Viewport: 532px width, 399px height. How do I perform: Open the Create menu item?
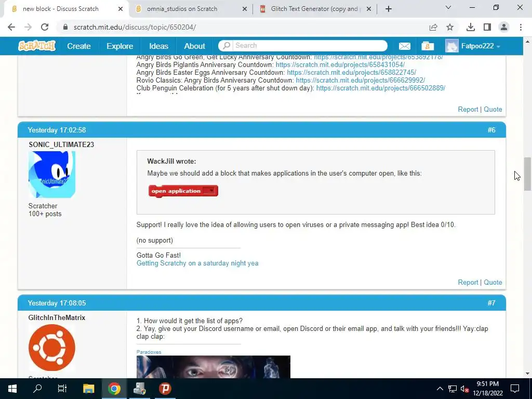tap(79, 46)
